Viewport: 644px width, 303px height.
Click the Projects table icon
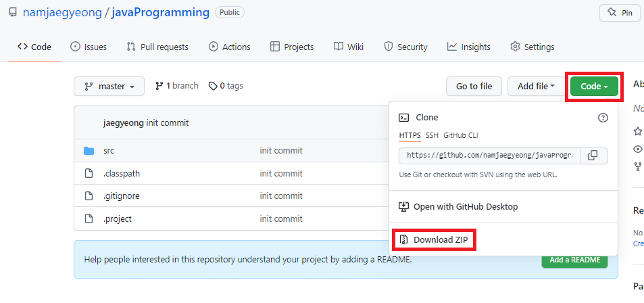pyautogui.click(x=275, y=47)
